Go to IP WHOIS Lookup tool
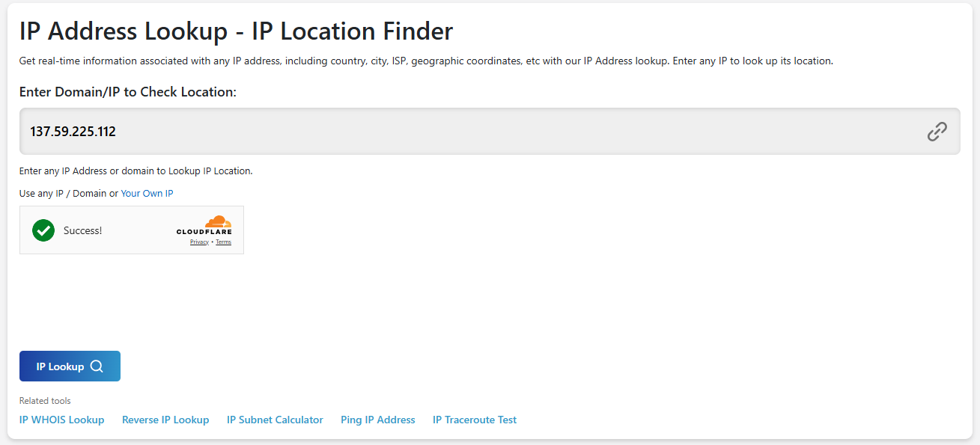 (x=61, y=420)
